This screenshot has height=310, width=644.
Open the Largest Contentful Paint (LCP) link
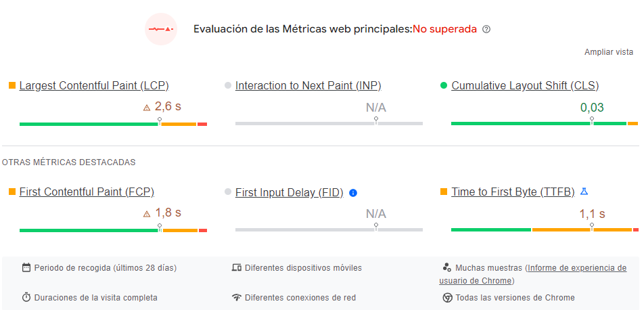point(94,85)
